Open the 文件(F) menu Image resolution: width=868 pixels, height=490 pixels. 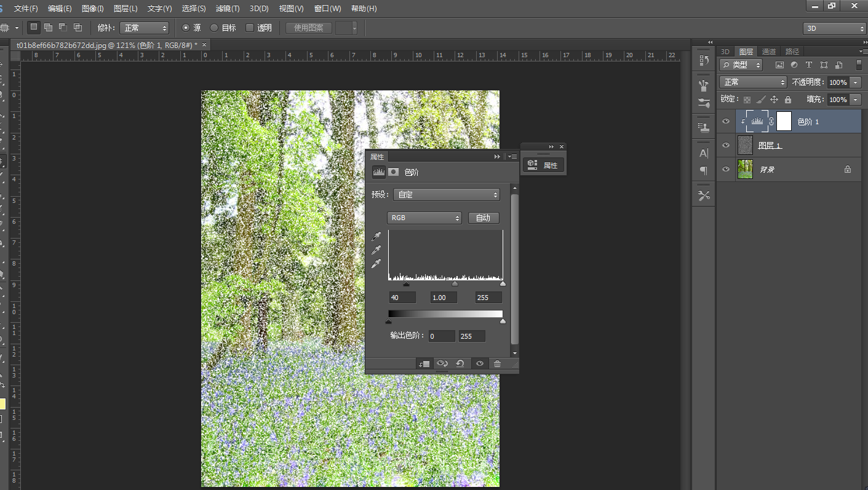26,9
